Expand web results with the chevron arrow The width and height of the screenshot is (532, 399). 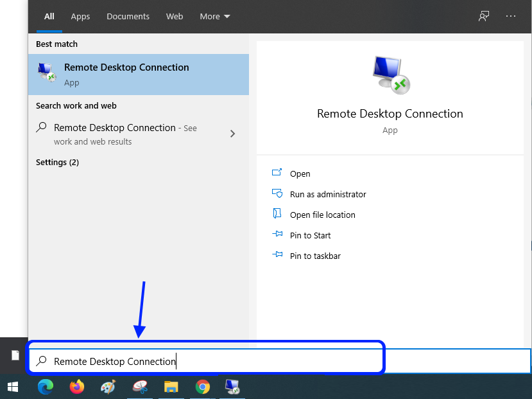point(232,134)
